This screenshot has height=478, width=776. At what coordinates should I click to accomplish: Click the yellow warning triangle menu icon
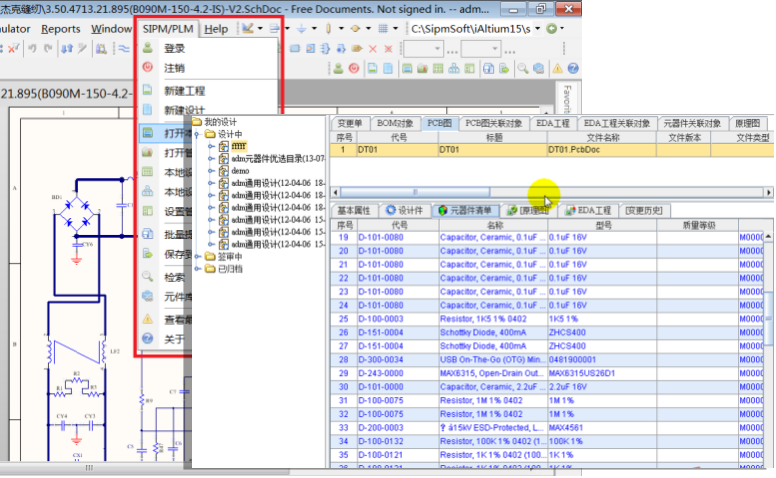click(147, 318)
